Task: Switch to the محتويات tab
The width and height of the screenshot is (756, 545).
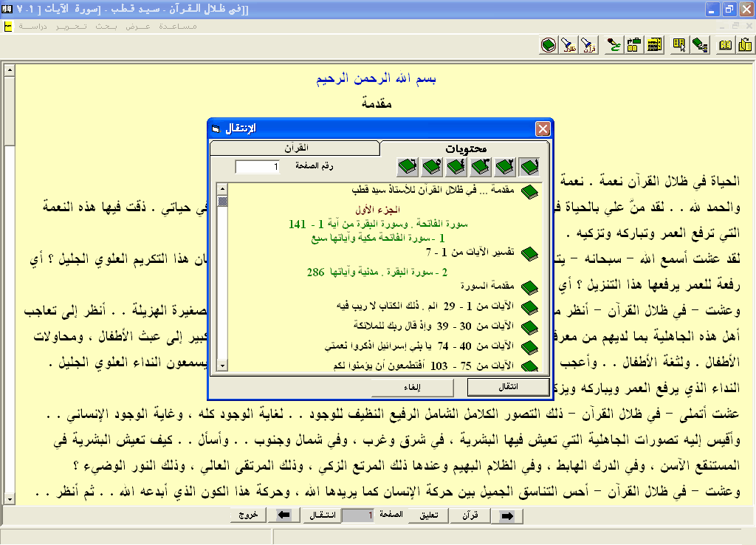Action: (x=465, y=148)
